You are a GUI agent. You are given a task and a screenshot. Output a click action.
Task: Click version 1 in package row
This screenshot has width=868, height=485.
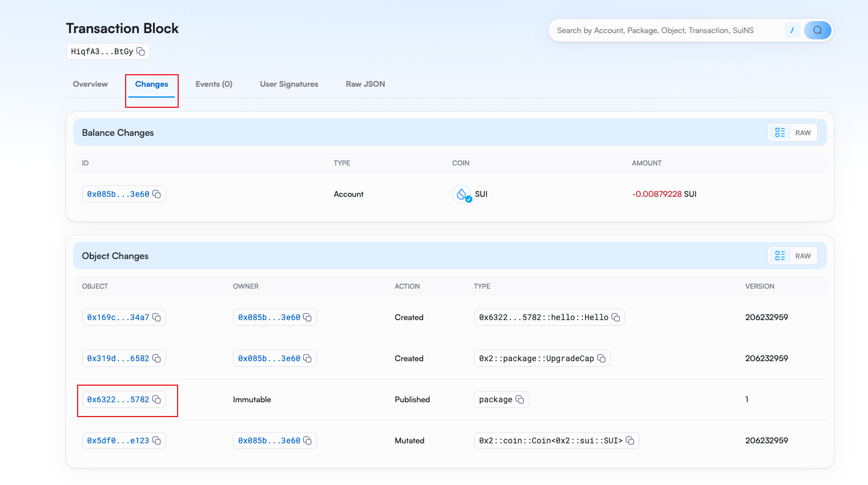(747, 399)
